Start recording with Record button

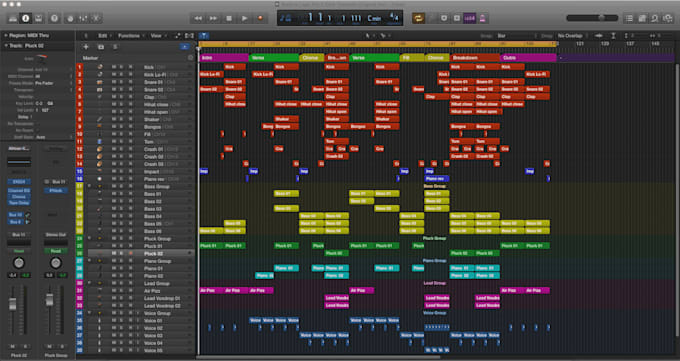click(260, 18)
